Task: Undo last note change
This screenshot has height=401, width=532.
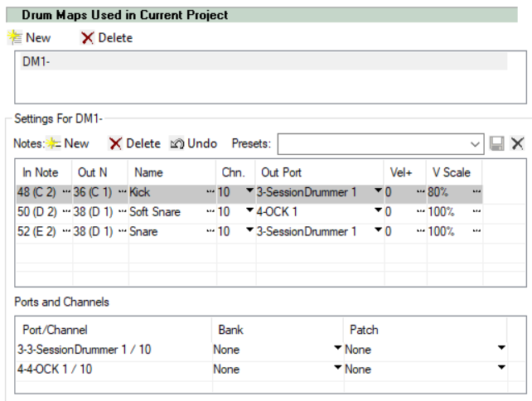Action: [193, 143]
